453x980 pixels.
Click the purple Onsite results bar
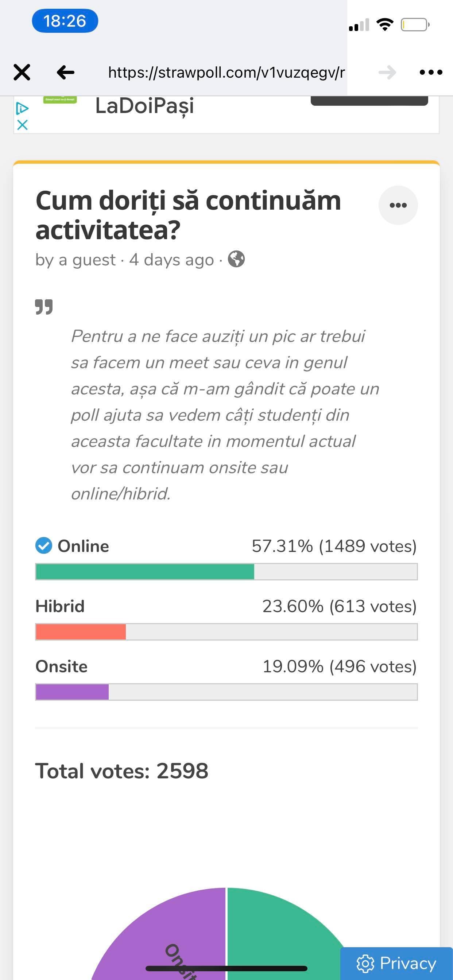tap(72, 692)
